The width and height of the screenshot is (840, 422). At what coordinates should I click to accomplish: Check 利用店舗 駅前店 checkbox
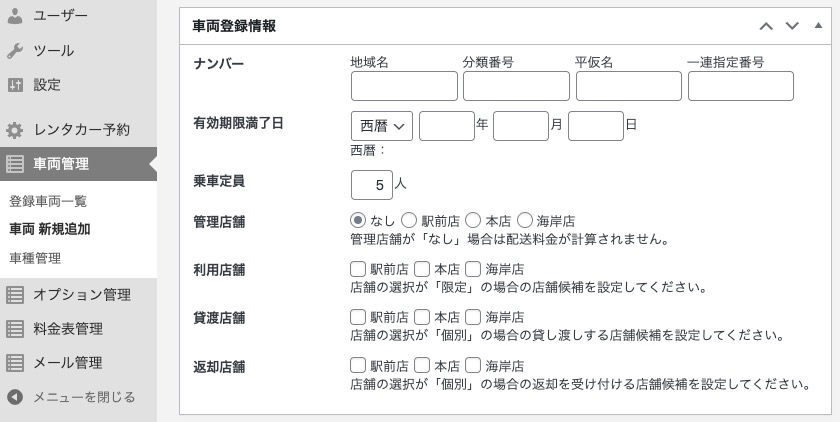[358, 268]
